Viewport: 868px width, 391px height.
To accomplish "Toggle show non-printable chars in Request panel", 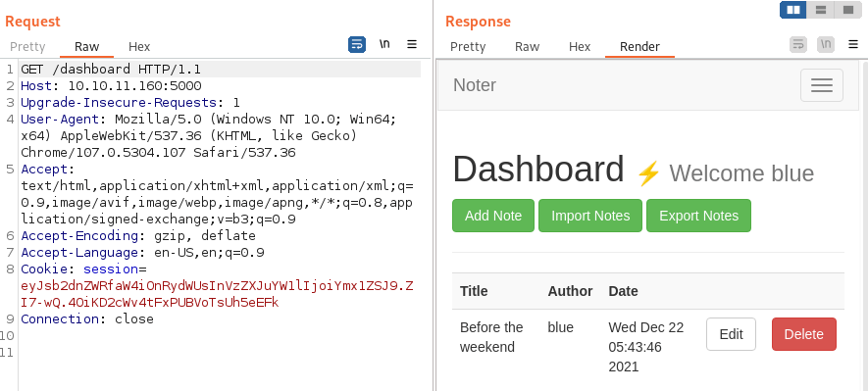I will [384, 44].
